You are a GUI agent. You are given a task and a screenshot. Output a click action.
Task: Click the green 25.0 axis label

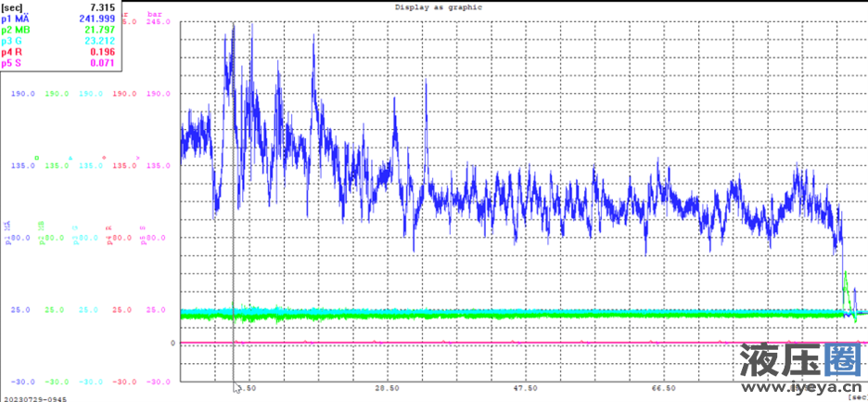click(55, 310)
